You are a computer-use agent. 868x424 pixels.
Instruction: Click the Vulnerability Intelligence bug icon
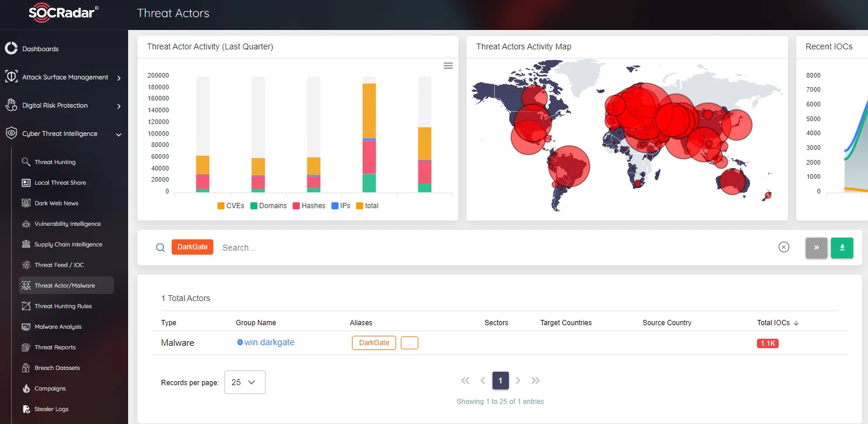point(26,223)
